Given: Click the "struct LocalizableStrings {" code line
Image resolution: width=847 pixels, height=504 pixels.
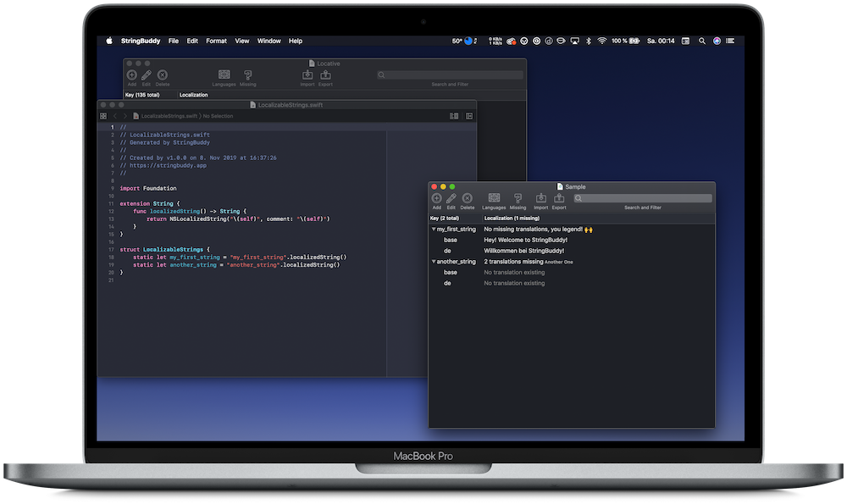Looking at the screenshot, I should 165,250.
